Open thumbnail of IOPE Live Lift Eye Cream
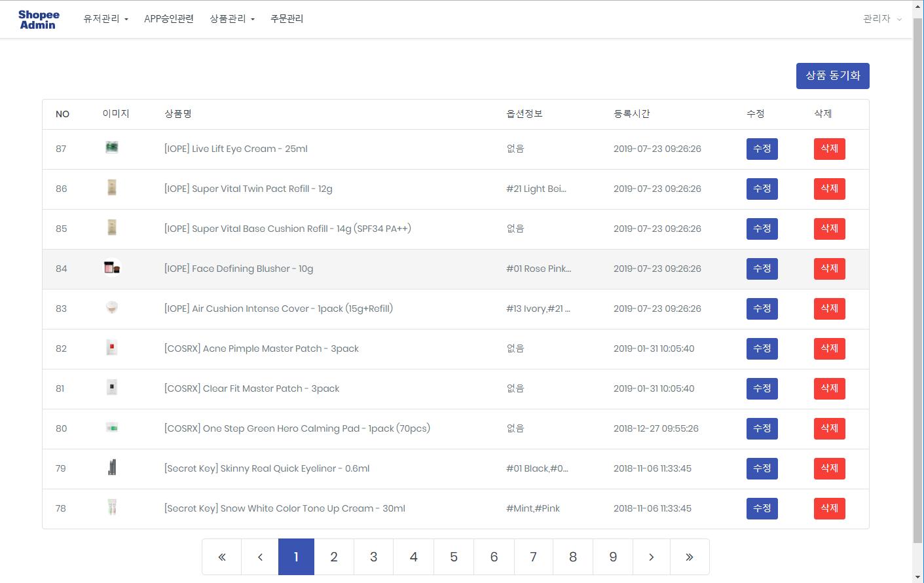 (x=112, y=148)
